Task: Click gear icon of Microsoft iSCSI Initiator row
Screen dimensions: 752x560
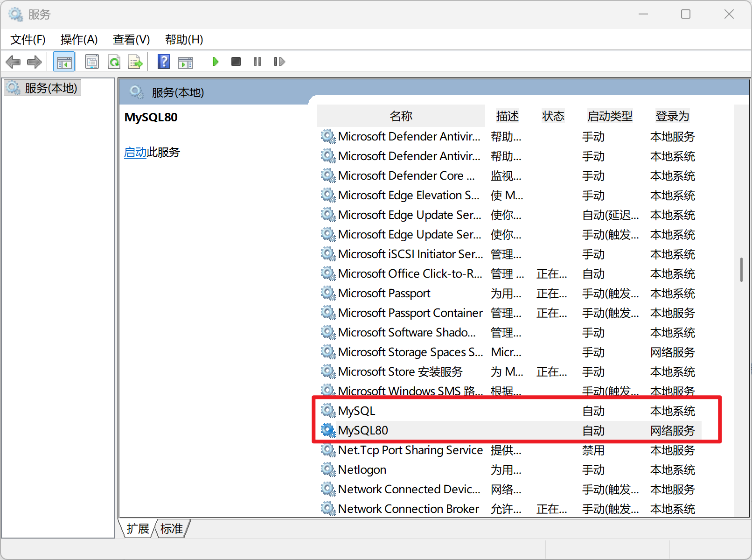Action: (328, 254)
